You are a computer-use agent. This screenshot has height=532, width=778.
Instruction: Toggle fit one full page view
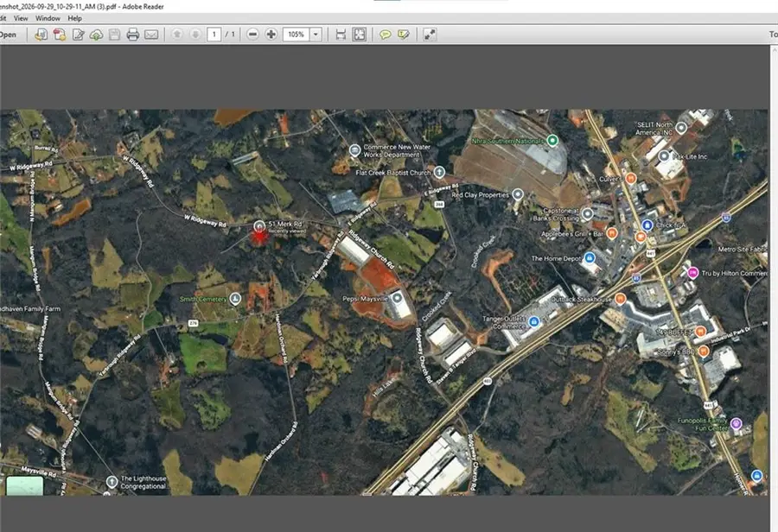click(x=360, y=35)
